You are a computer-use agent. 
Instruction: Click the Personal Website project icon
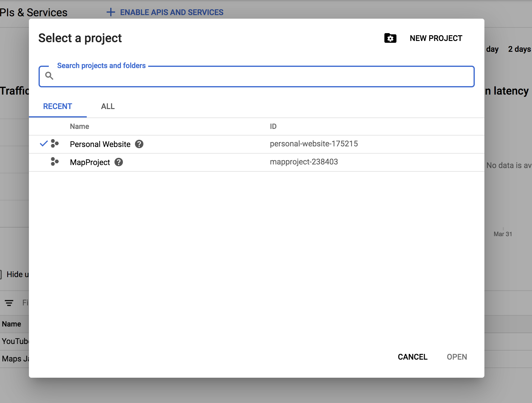pos(55,143)
